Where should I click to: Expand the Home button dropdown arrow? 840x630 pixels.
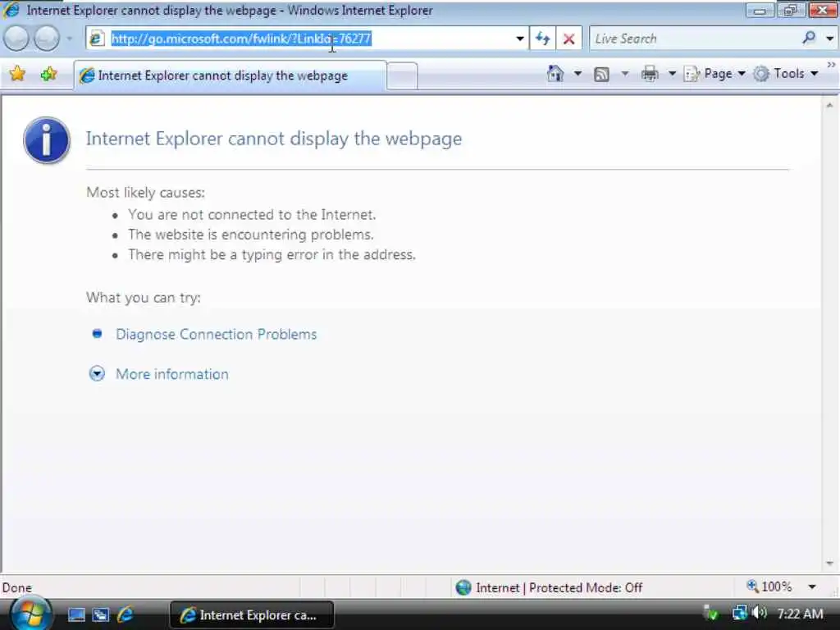[577, 73]
